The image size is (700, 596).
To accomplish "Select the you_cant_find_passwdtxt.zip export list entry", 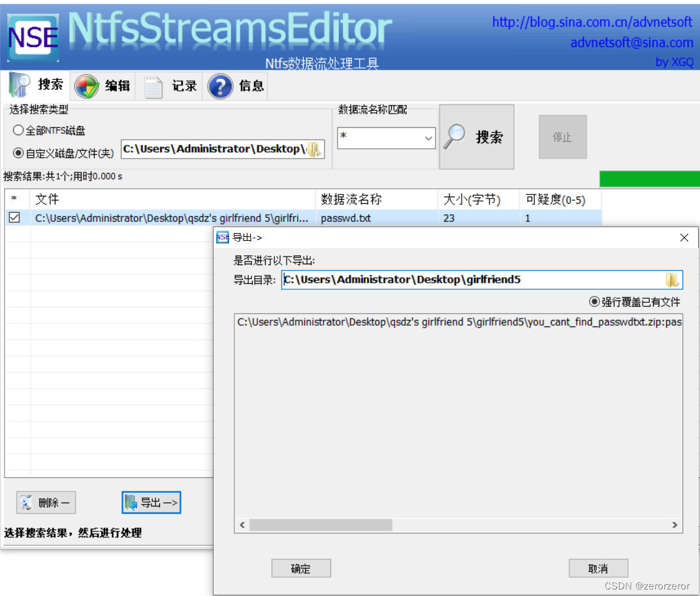I will pyautogui.click(x=459, y=322).
